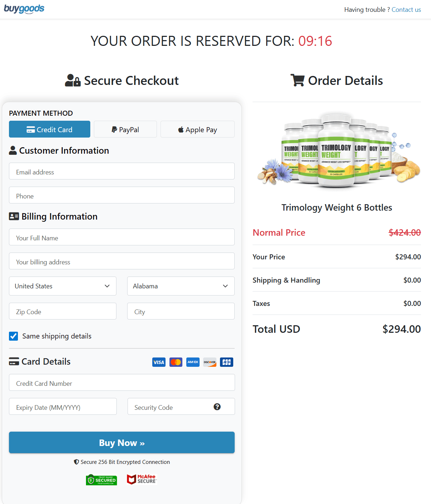Uncheck Same shipping details
The image size is (431, 504).
13,336
